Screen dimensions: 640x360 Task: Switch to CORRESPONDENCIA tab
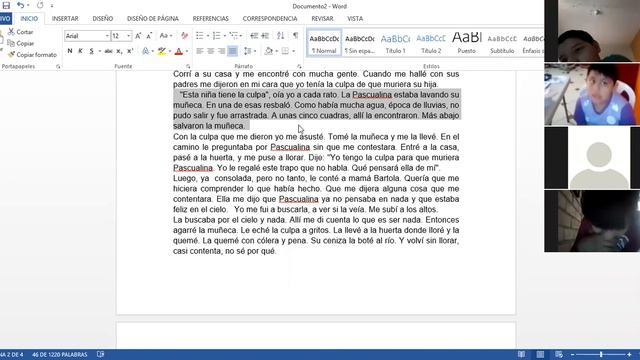[270, 19]
